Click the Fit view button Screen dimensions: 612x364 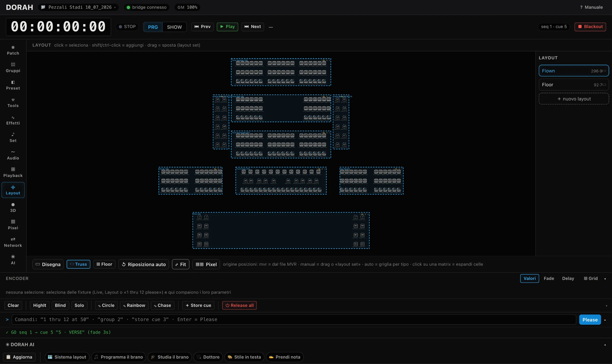(181, 264)
